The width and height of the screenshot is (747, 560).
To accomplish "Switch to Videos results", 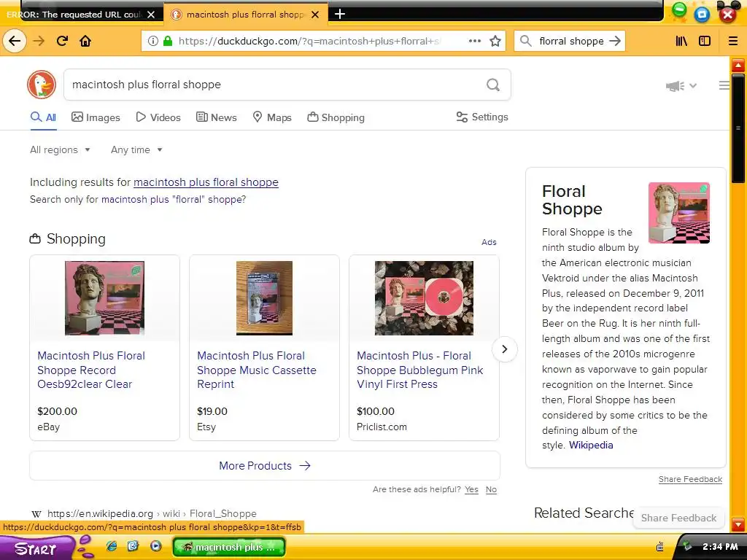I will tap(158, 117).
